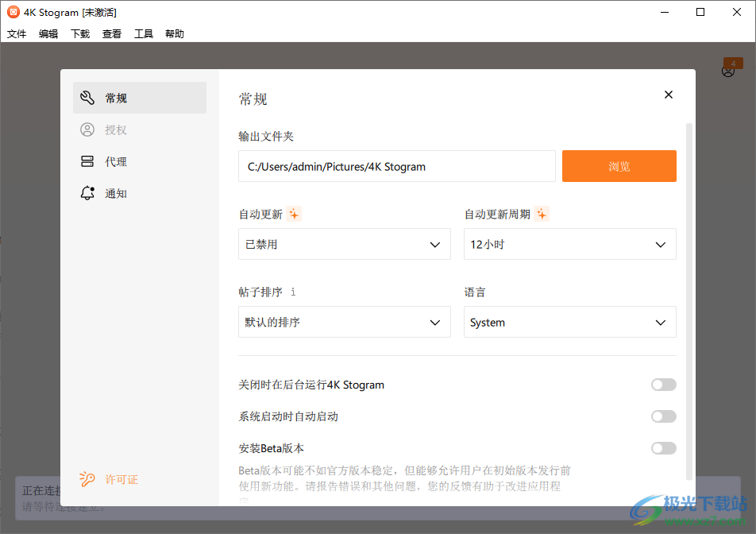Screen dimensions: 756x534
Task: Click the orange 浏览 button
Action: pyautogui.click(x=619, y=166)
